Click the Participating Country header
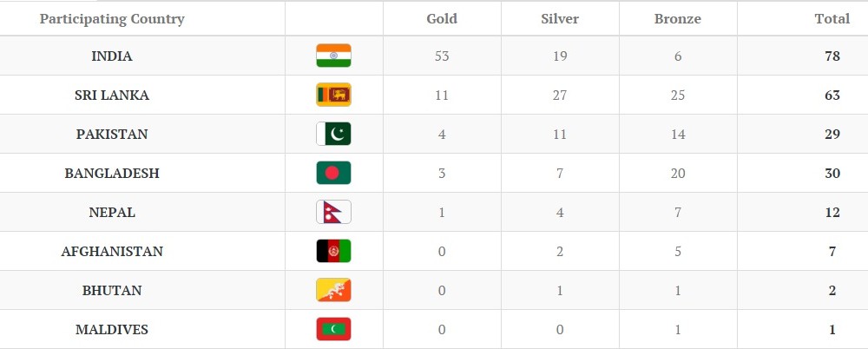 [112, 19]
